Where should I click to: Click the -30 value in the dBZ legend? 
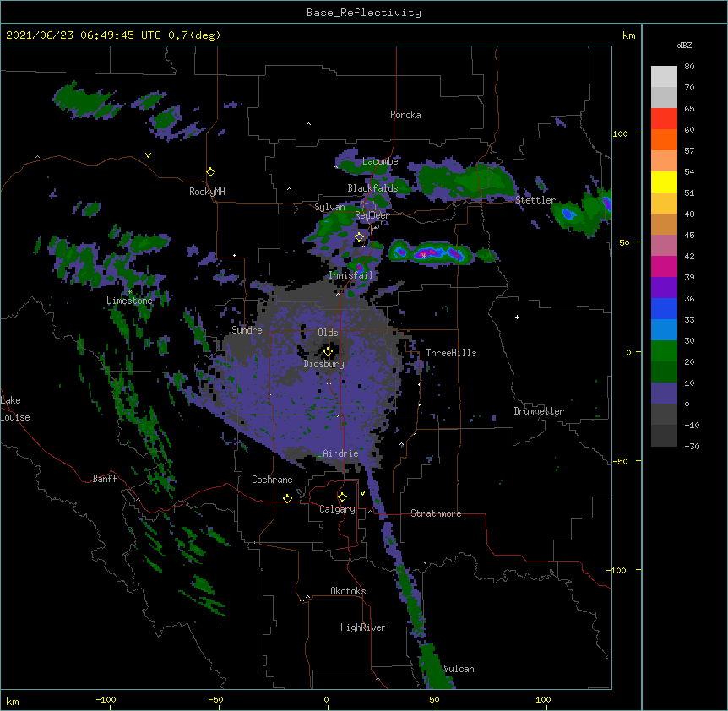point(692,446)
